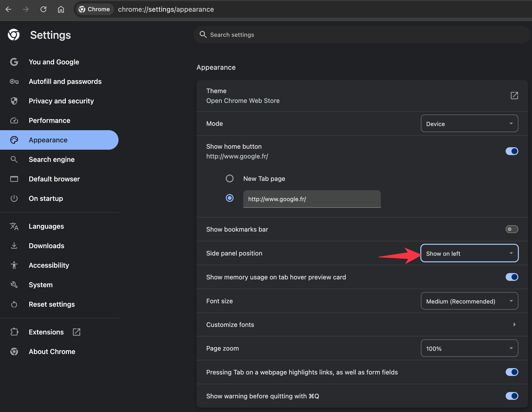532x412 pixels.
Task: Open the Languages settings section
Action: [x=46, y=226]
